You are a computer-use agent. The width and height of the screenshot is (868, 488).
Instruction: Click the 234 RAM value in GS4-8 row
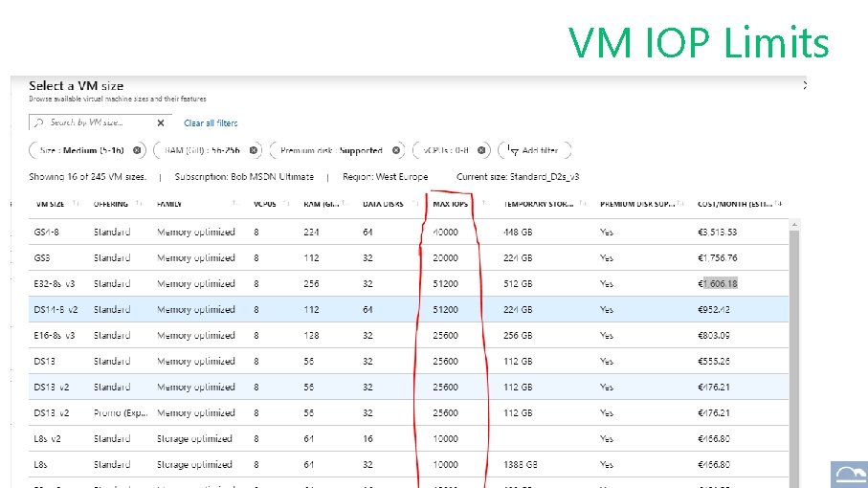[311, 233]
